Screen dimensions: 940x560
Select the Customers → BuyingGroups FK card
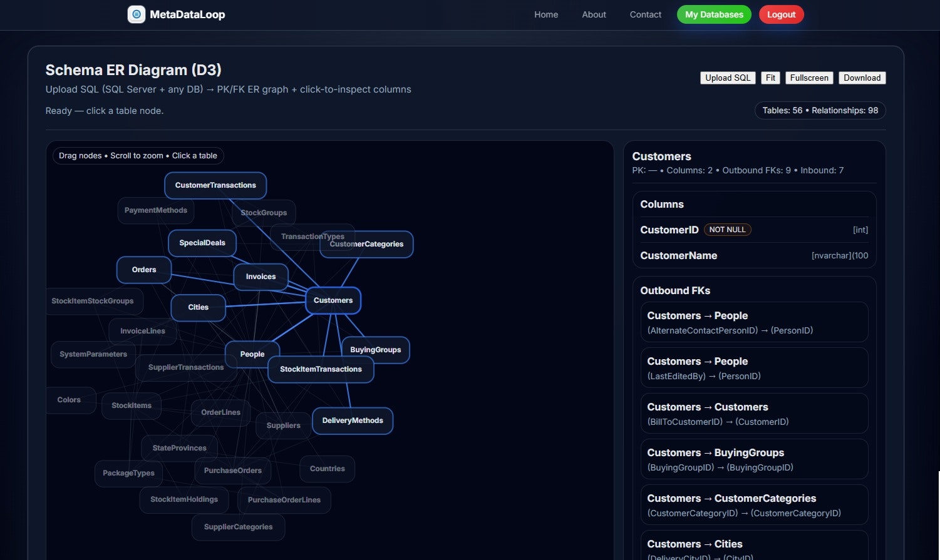point(754,459)
